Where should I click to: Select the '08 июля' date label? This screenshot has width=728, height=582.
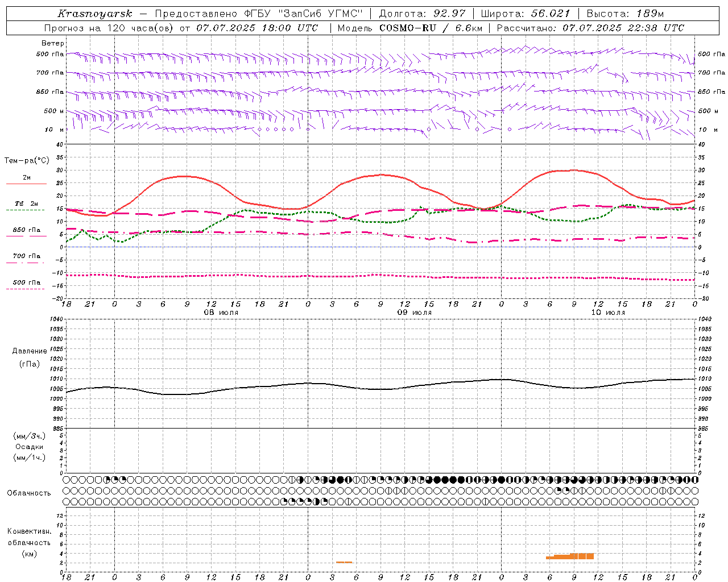221,313
